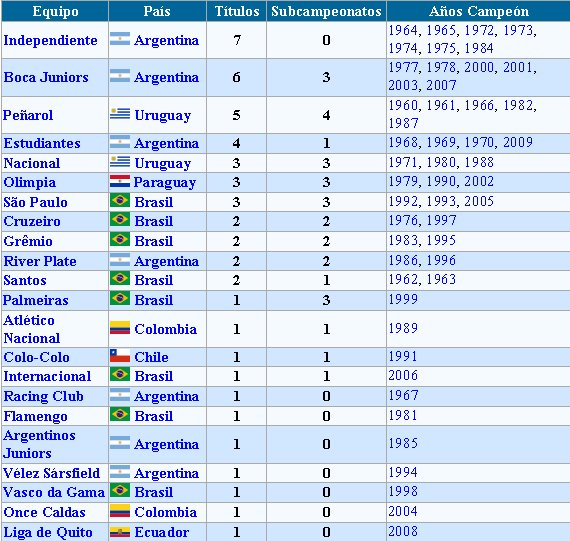Image resolution: width=570 pixels, height=541 pixels.
Task: Click the Brazil flag in the Flamengo row
Action: pyautogui.click(x=120, y=414)
